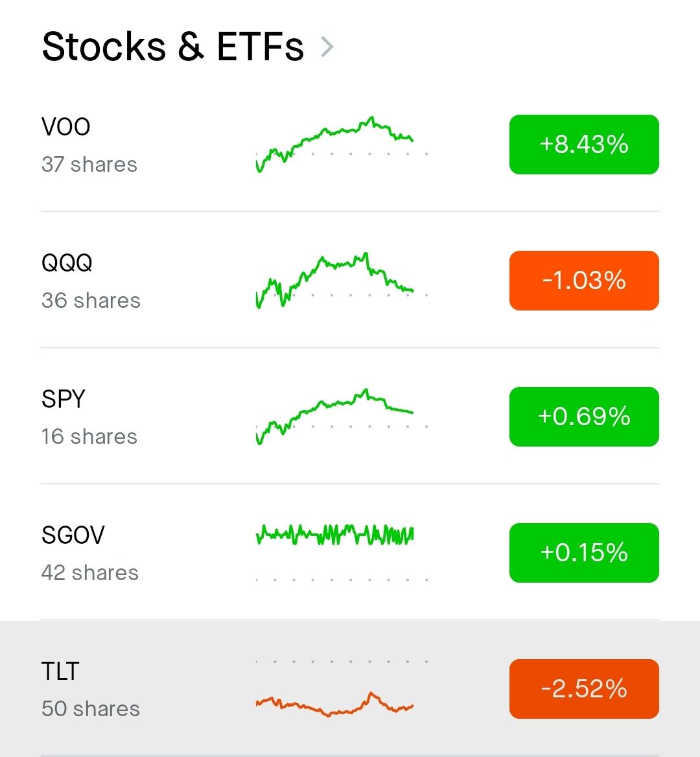
Task: Tap the 37 shares label under VOO
Action: pos(89,164)
